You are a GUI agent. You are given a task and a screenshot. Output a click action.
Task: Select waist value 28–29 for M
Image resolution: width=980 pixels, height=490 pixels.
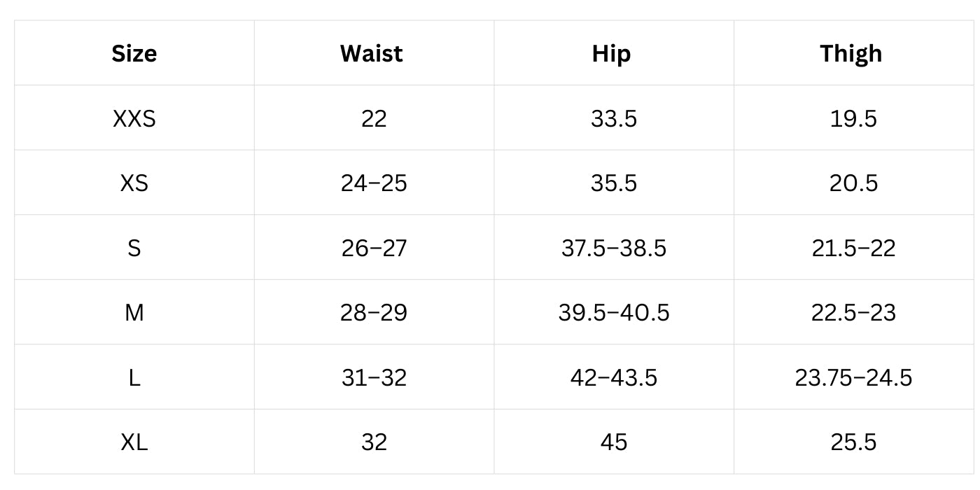point(374,312)
